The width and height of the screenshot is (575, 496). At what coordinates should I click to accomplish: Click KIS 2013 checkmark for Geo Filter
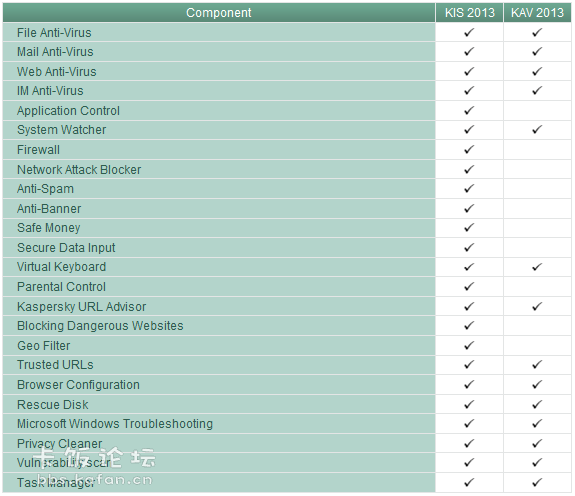click(x=469, y=345)
